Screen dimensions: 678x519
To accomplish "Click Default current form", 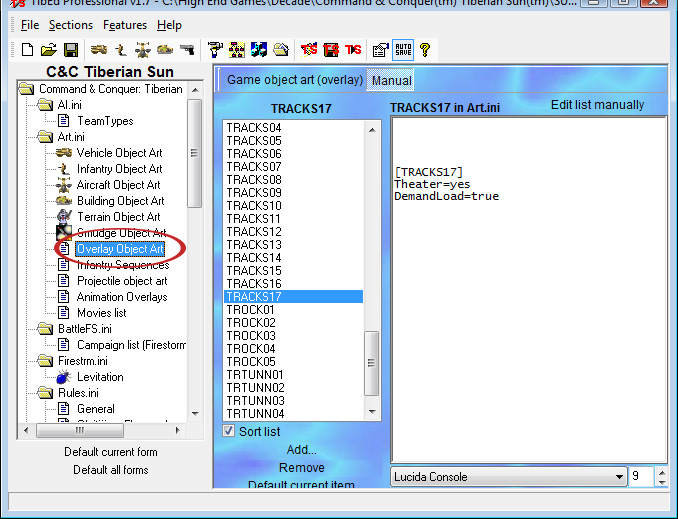I will tap(111, 452).
